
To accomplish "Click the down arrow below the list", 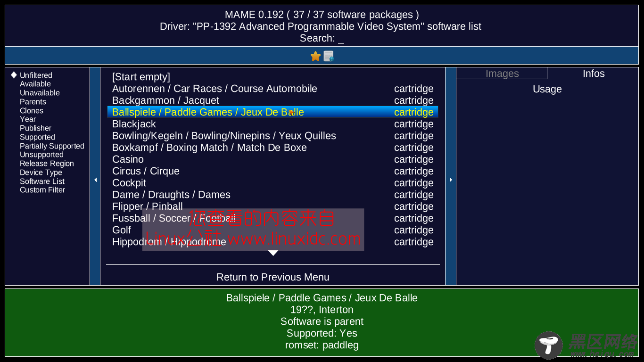I will coord(273,253).
